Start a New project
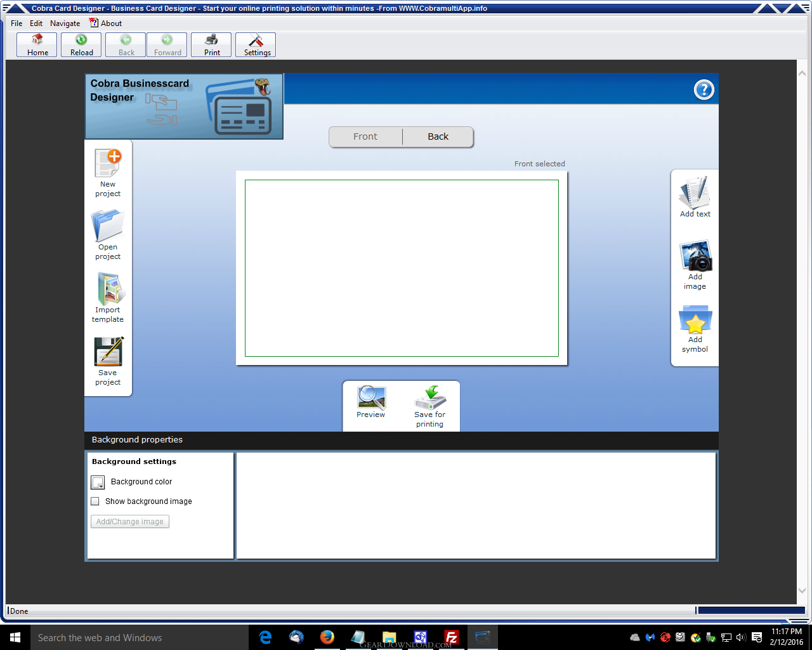812x650 pixels. (x=108, y=173)
